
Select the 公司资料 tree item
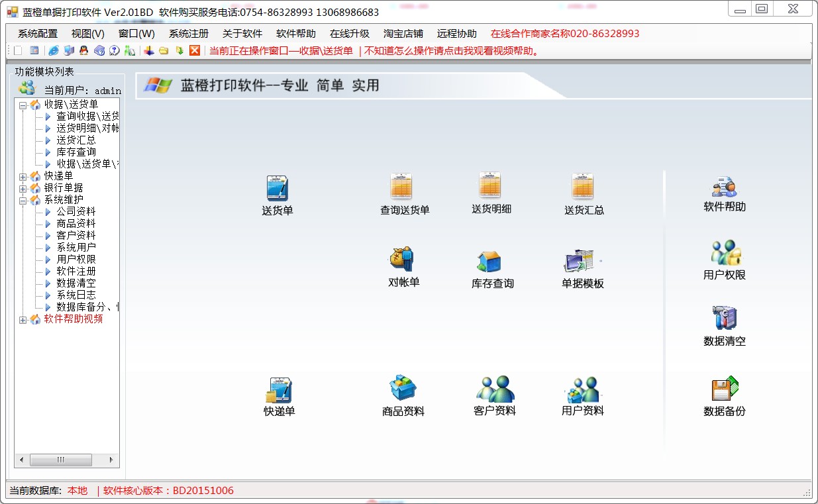76,211
